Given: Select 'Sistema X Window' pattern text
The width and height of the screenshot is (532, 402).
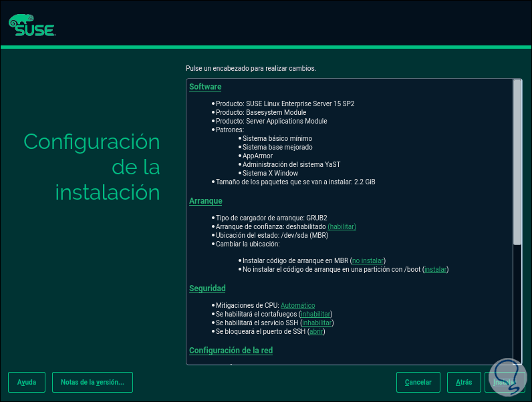Looking at the screenshot, I should click(x=270, y=173).
